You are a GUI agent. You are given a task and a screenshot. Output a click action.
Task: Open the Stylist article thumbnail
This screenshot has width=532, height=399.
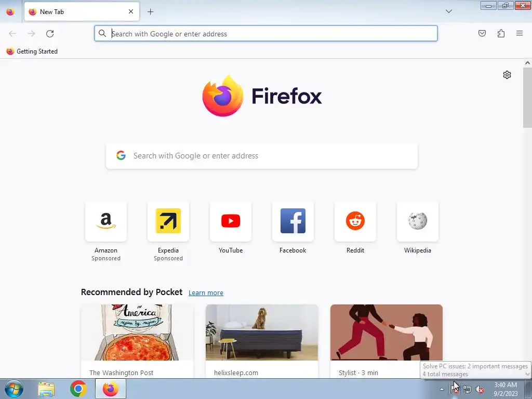(387, 332)
